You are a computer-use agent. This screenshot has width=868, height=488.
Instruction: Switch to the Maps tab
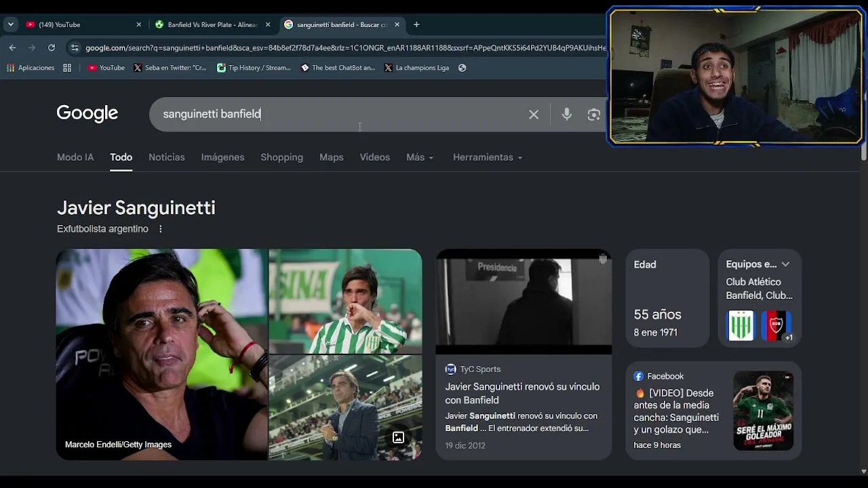click(x=332, y=157)
